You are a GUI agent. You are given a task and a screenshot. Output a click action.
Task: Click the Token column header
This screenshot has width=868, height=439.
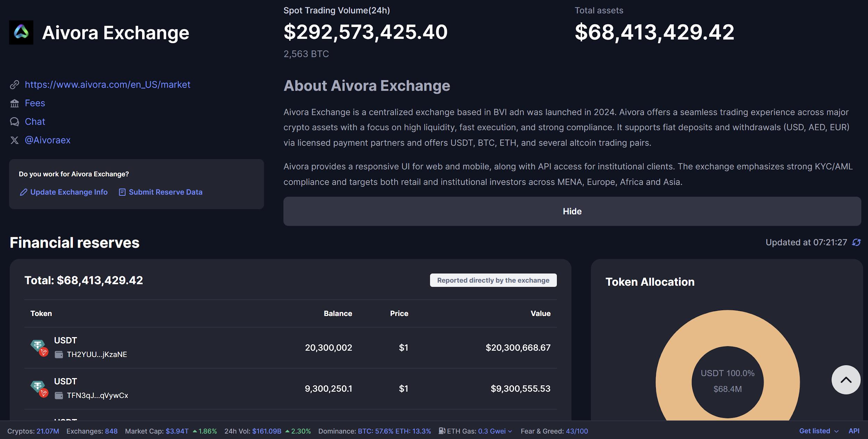click(41, 313)
